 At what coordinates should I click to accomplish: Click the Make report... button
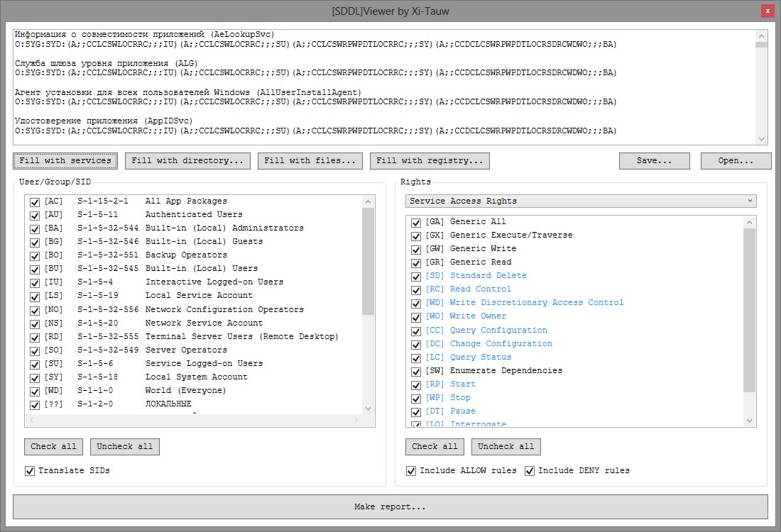pyautogui.click(x=390, y=506)
